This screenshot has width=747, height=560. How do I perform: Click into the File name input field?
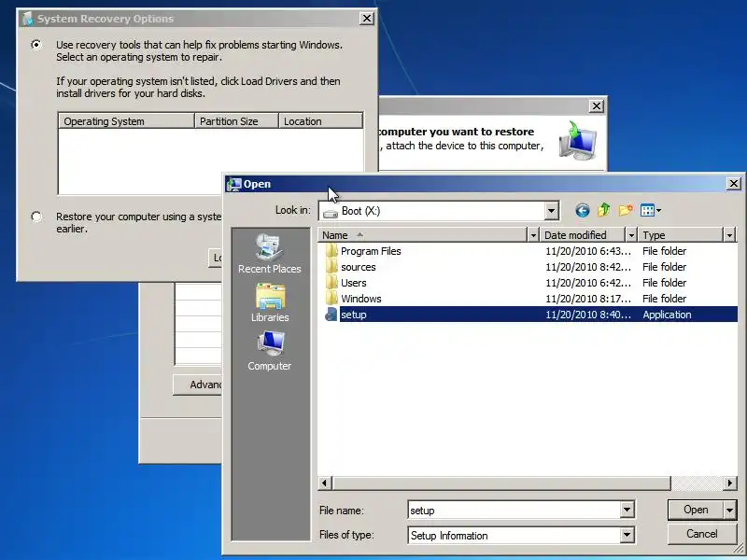coord(514,510)
